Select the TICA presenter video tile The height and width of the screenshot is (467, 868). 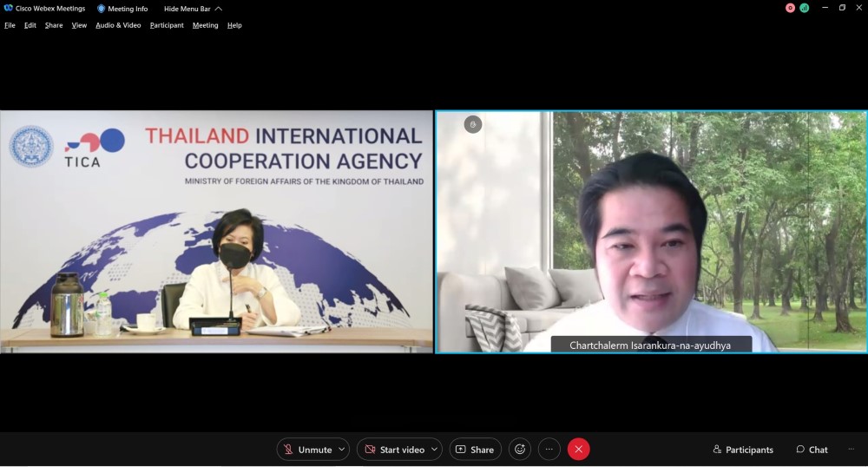point(216,232)
